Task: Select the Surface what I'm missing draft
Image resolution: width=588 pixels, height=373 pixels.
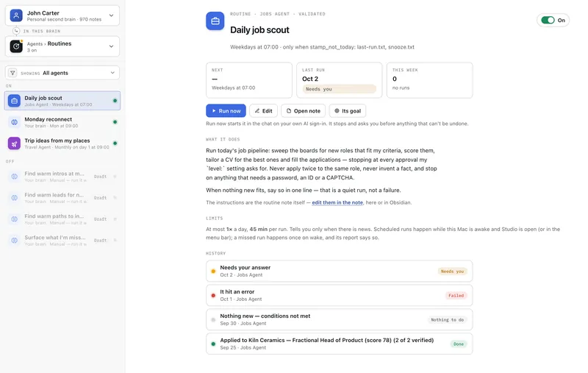Action: (x=62, y=240)
